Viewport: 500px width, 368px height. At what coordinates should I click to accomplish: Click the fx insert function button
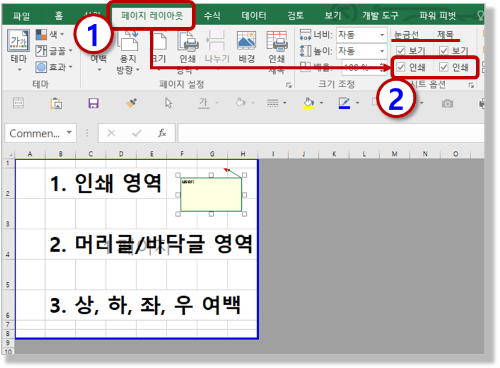[x=162, y=133]
